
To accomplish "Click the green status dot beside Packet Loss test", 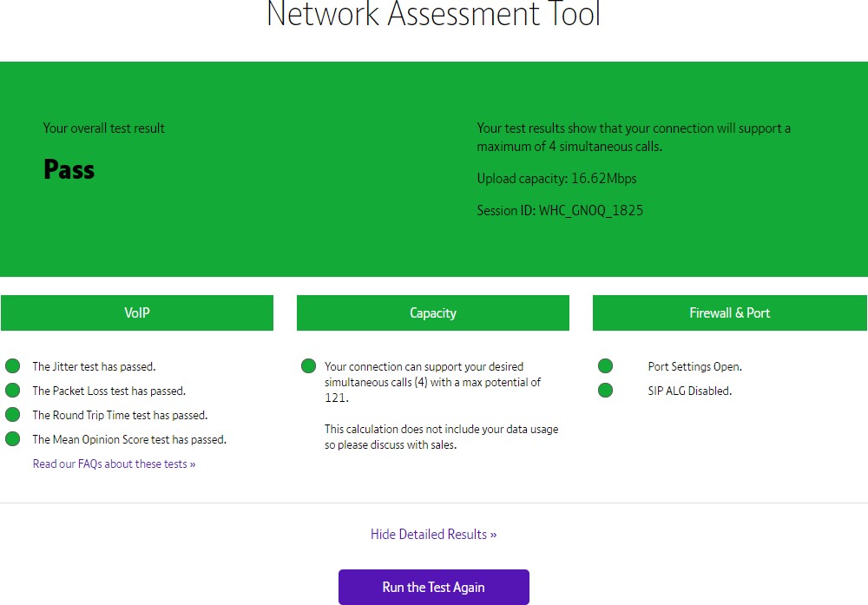I will pyautogui.click(x=13, y=391).
